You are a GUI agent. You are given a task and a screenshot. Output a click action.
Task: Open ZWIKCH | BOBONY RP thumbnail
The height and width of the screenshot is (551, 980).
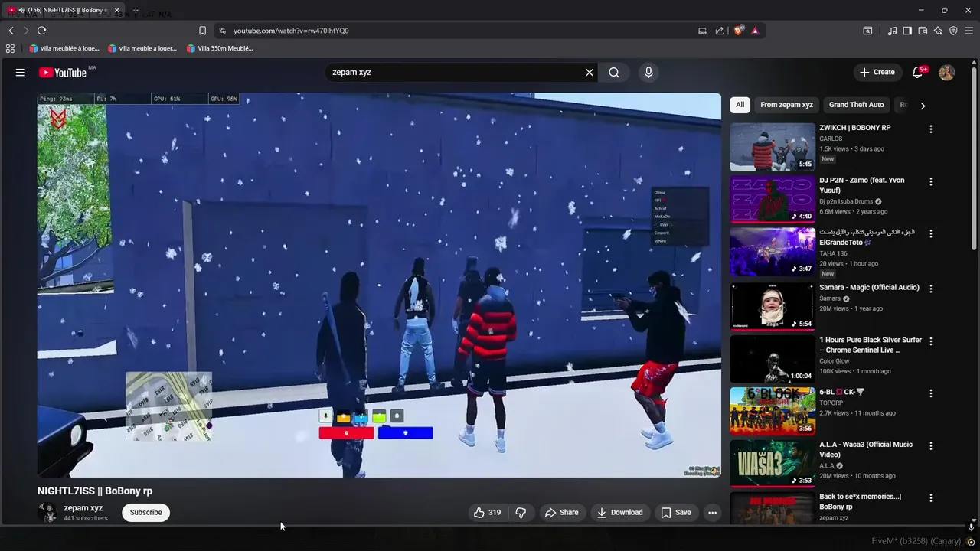click(772, 147)
